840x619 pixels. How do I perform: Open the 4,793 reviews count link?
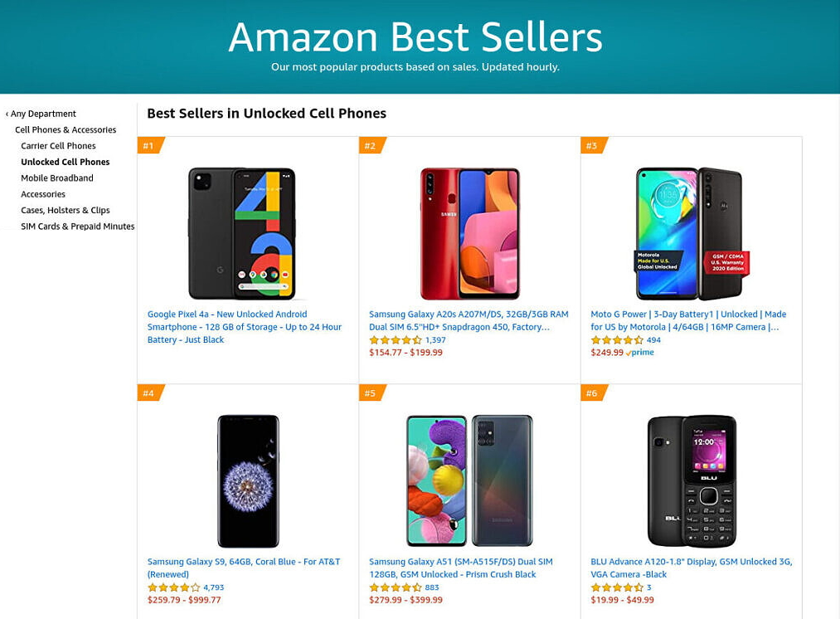pos(214,587)
